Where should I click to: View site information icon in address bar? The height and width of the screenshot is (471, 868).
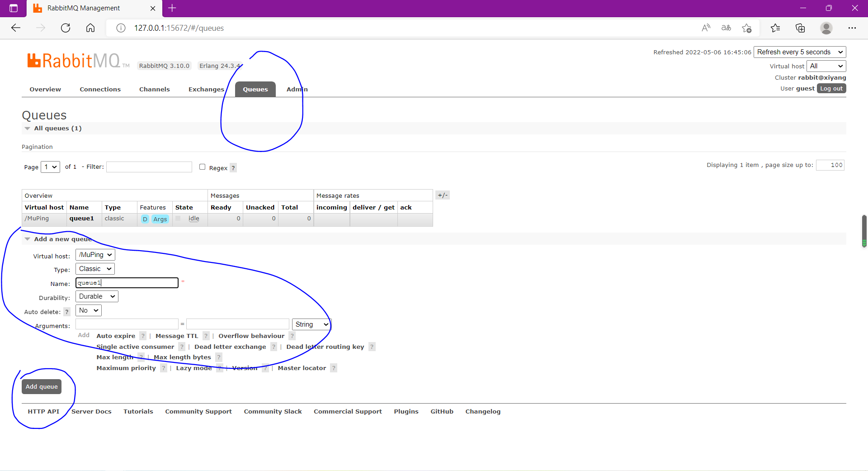(121, 28)
